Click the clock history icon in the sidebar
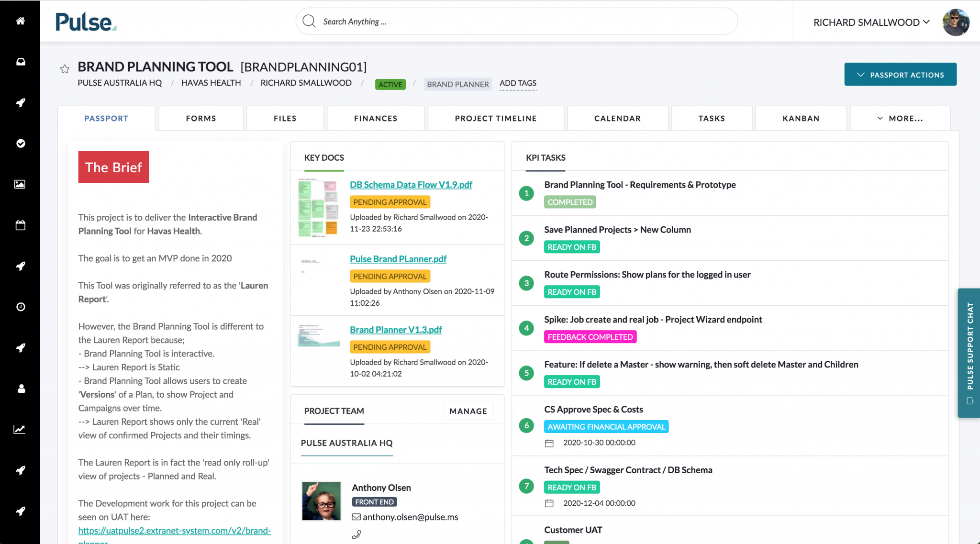Screen dimensions: 980x544 [x=20, y=307]
